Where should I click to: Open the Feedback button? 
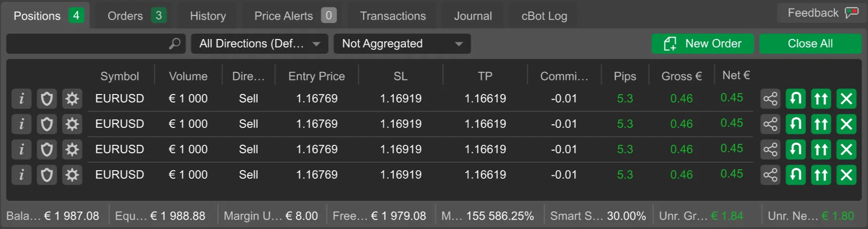[x=822, y=13]
